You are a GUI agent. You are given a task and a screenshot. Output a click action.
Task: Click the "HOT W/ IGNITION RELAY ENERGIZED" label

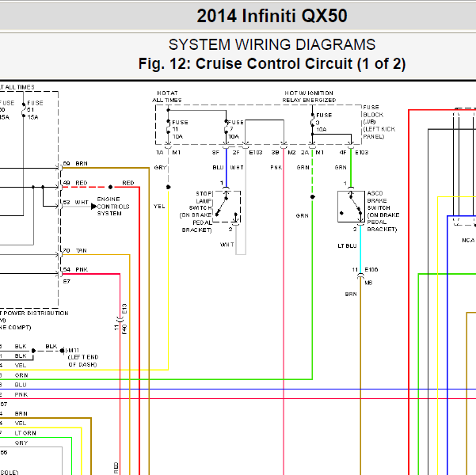click(309, 97)
